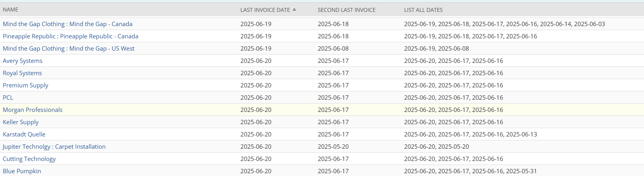
Task: Sort by the Name column header
Action: pyautogui.click(x=11, y=9)
